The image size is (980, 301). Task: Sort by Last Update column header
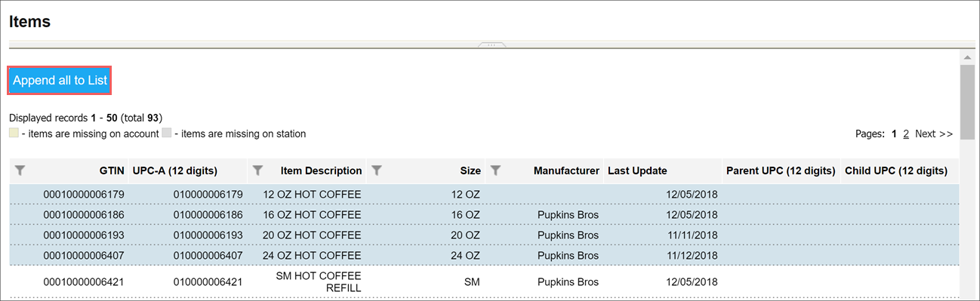pyautogui.click(x=637, y=170)
